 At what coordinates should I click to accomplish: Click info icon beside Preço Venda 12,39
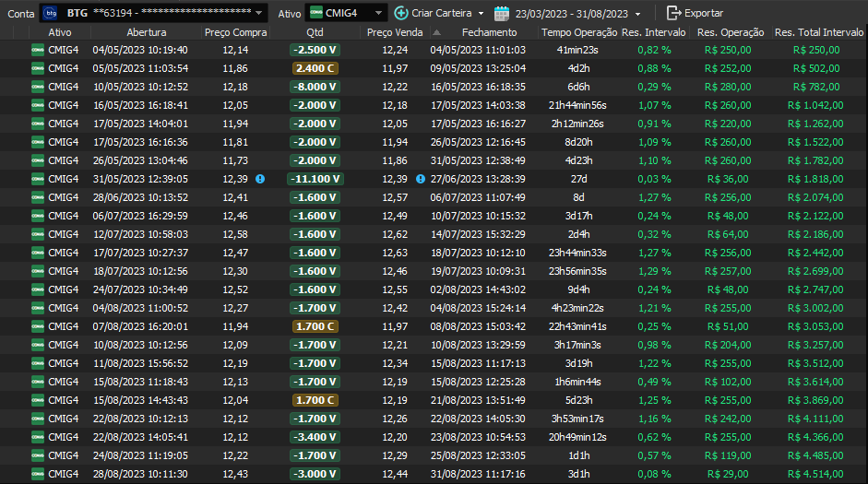[x=421, y=179]
